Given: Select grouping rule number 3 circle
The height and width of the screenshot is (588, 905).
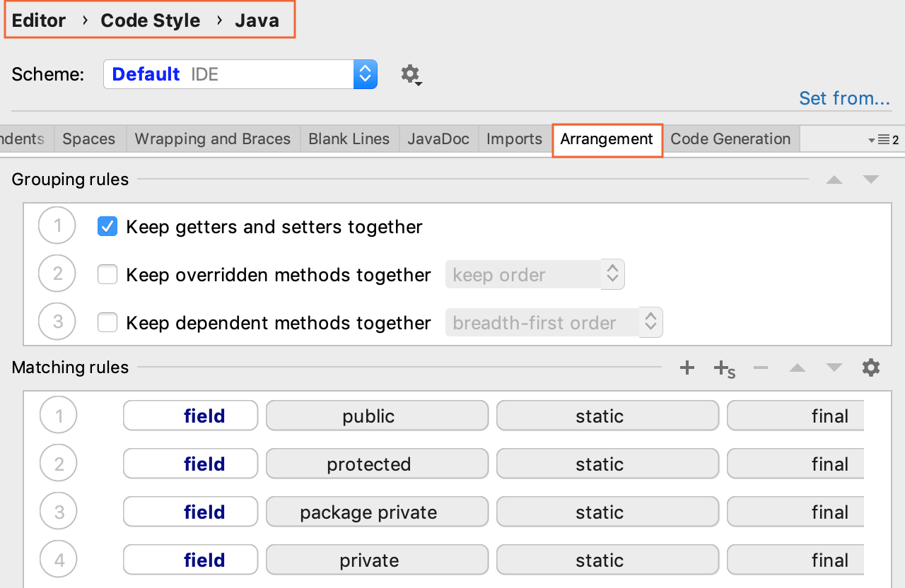Looking at the screenshot, I should pyautogui.click(x=57, y=322).
